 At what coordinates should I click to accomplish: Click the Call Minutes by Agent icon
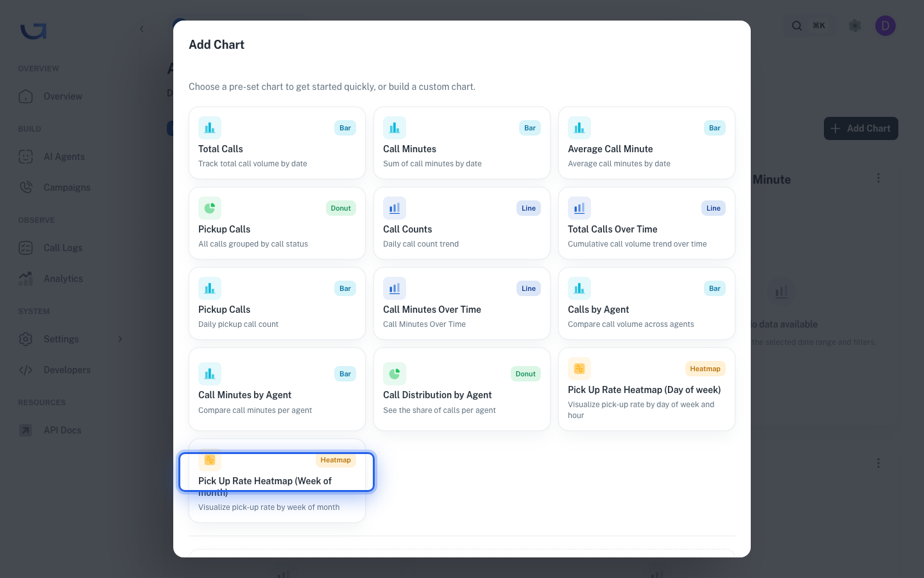[210, 374]
